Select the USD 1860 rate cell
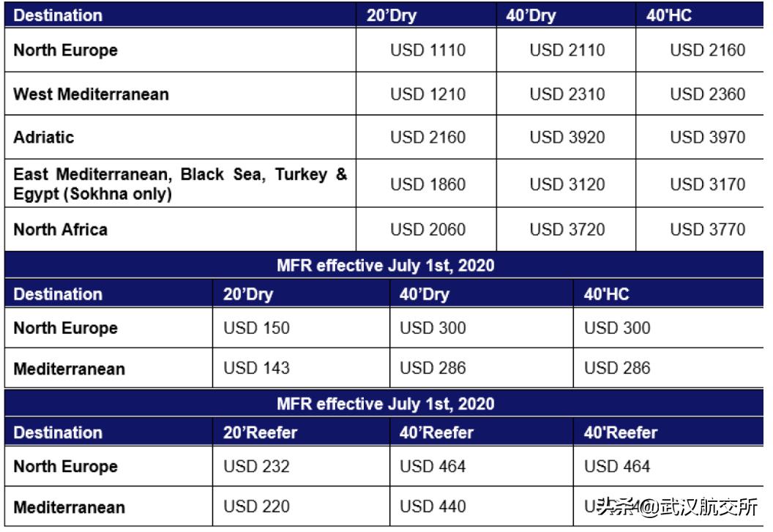The height and width of the screenshot is (532, 773). tap(427, 184)
